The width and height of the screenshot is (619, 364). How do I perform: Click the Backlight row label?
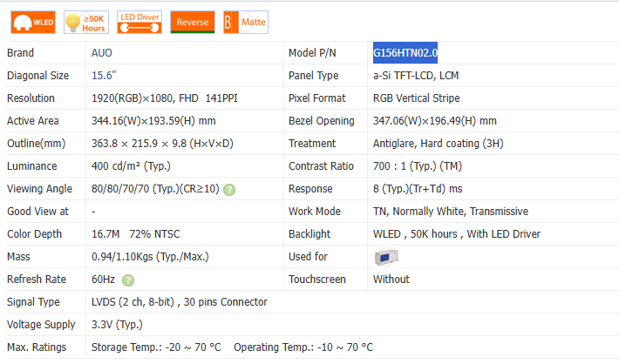pyautogui.click(x=309, y=234)
